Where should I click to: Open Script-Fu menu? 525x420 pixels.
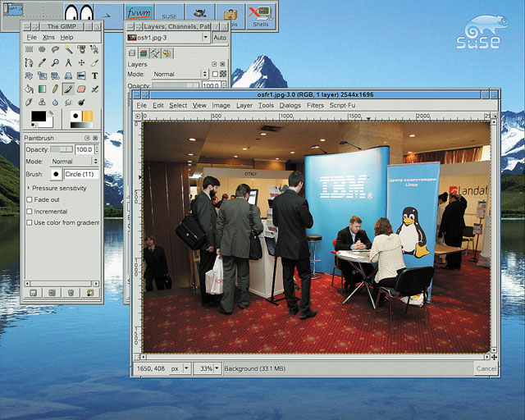342,106
